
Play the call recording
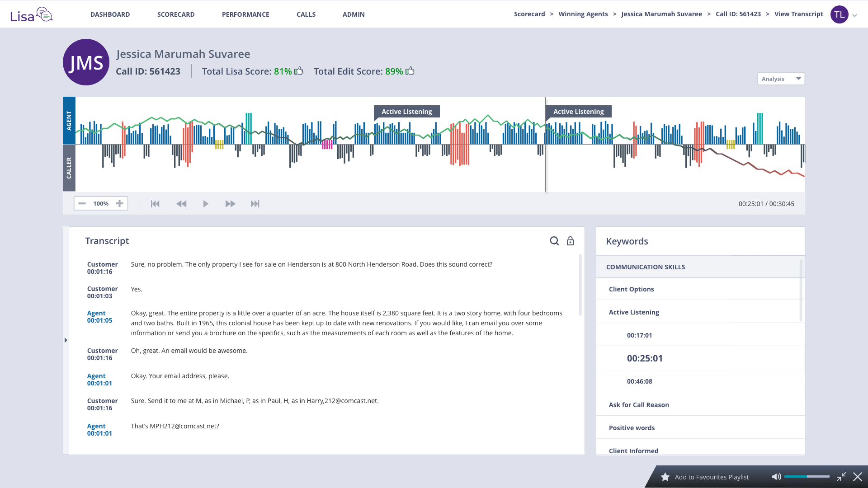206,204
